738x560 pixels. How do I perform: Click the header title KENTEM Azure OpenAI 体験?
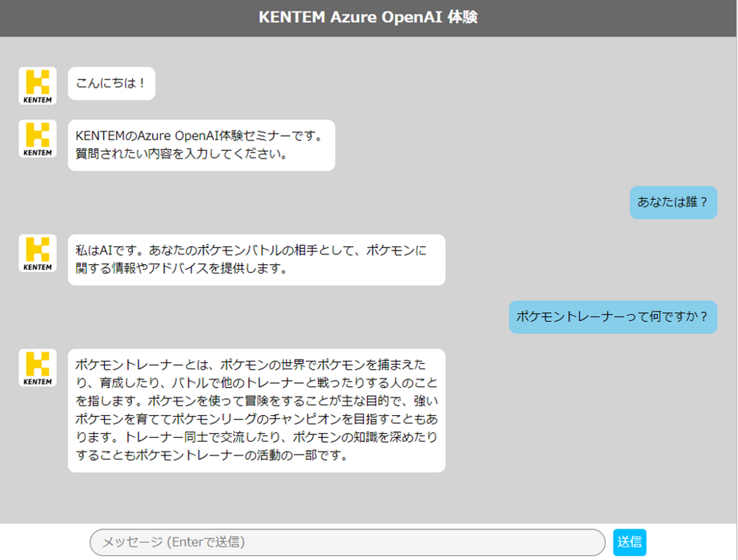coord(368,17)
